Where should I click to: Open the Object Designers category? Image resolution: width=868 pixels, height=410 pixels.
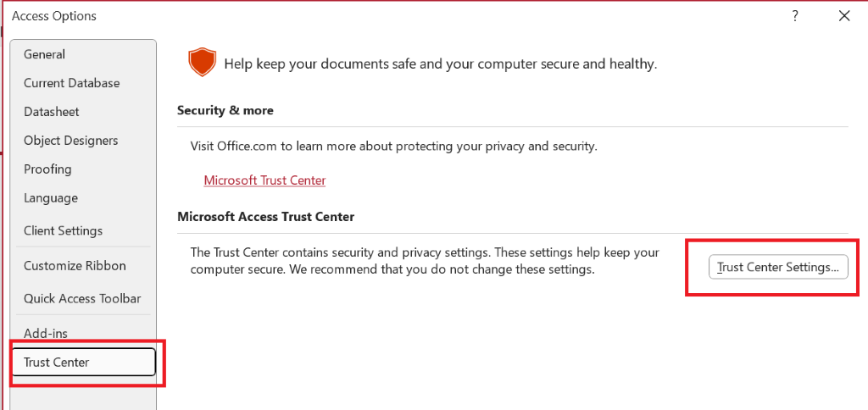point(70,141)
